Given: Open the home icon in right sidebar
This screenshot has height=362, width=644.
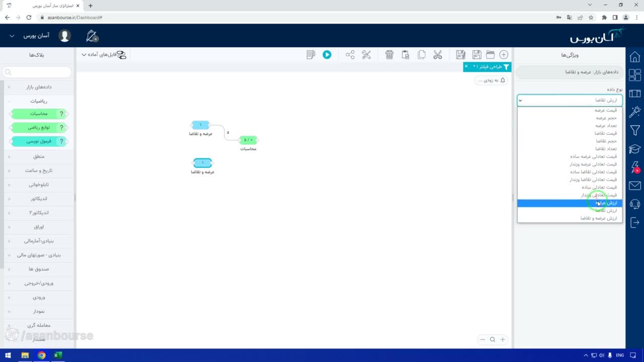Looking at the screenshot, I should [635, 57].
